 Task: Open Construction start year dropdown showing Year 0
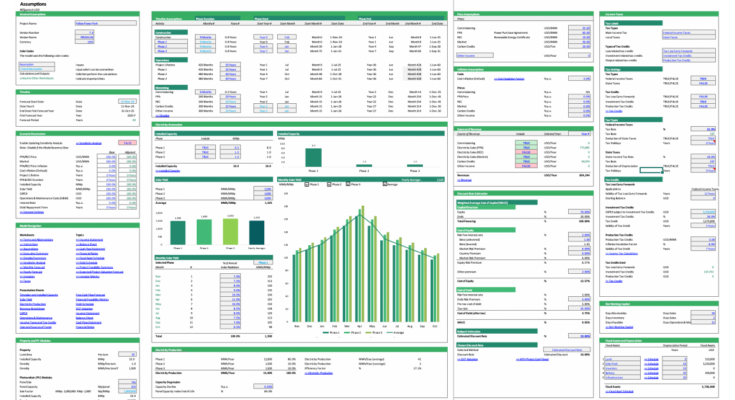click(x=263, y=37)
